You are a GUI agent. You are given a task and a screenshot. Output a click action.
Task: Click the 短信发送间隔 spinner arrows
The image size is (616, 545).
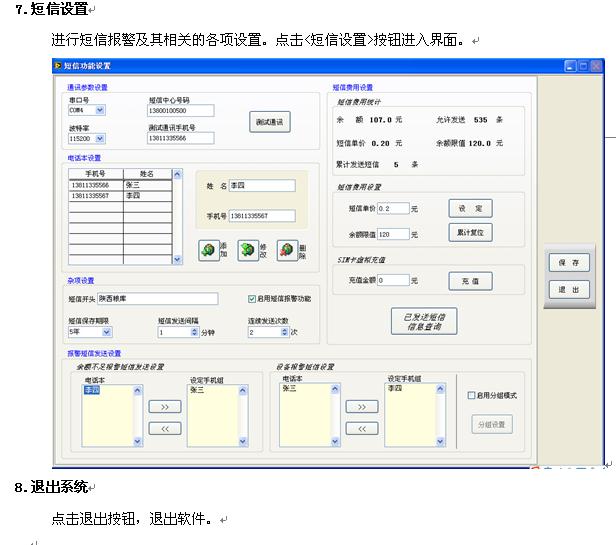[x=195, y=331]
